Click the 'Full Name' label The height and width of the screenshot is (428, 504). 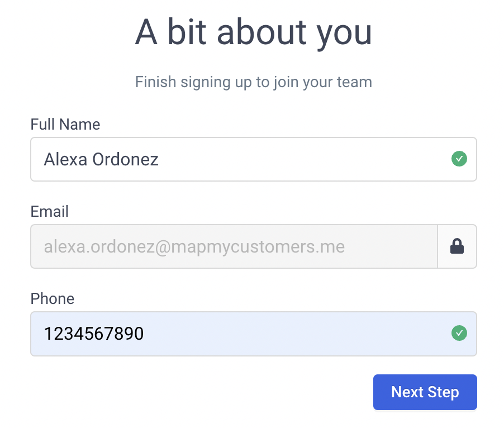[65, 125]
